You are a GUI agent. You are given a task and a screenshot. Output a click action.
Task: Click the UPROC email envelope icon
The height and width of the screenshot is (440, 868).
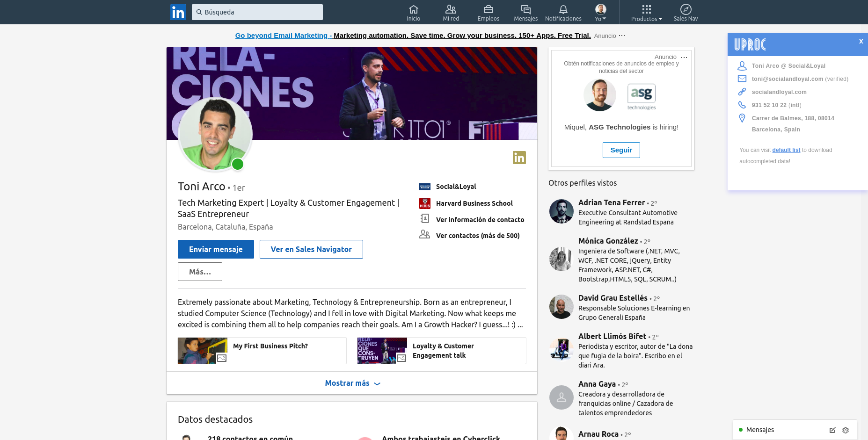tap(742, 79)
